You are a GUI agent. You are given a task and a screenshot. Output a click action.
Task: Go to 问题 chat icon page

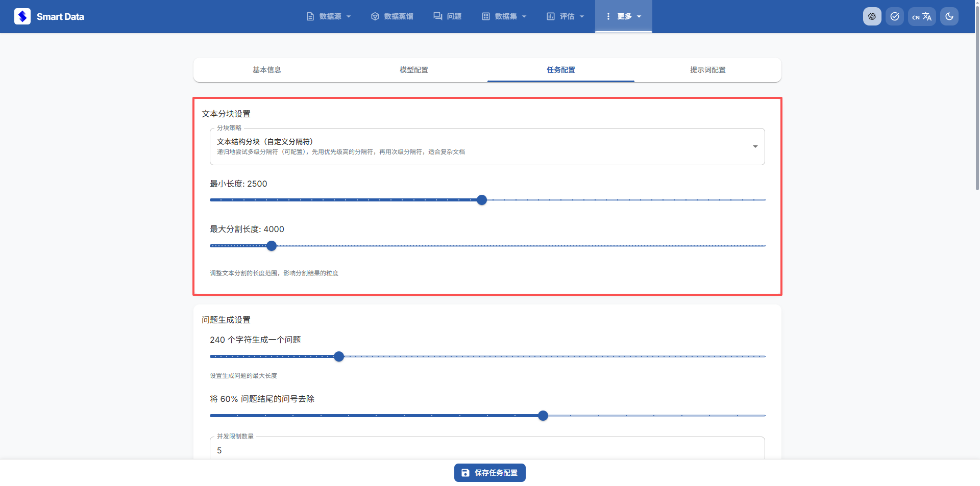coord(437,16)
